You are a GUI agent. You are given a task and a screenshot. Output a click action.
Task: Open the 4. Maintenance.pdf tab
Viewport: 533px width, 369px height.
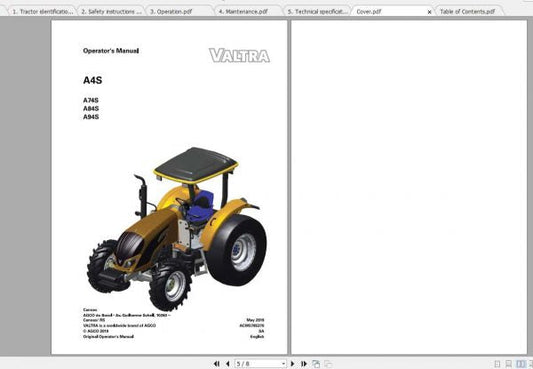tap(243, 12)
